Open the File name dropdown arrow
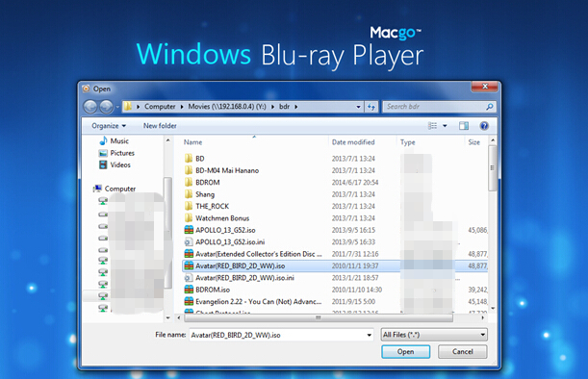The width and height of the screenshot is (588, 379). [370, 335]
